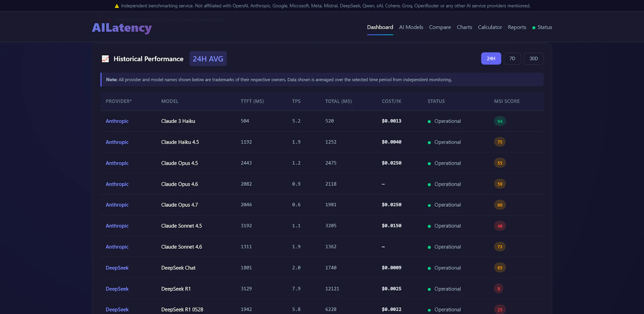Select the Claude Opus 4.5 model name
The height and width of the screenshot is (314, 644).
(180, 163)
